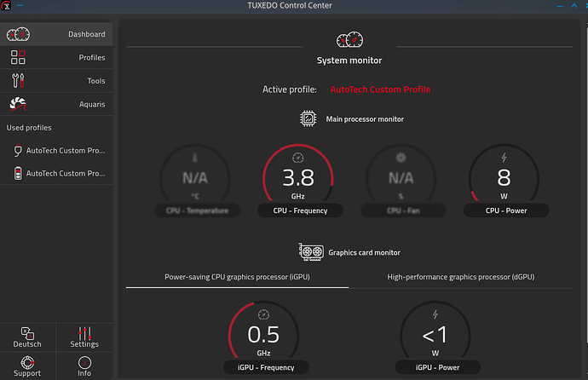This screenshot has height=380, width=588.
Task: Click the Info circle icon
Action: (84, 362)
